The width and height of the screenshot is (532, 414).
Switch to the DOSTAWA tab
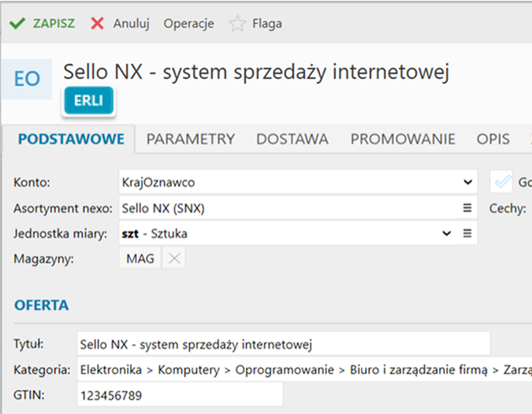[x=292, y=140]
